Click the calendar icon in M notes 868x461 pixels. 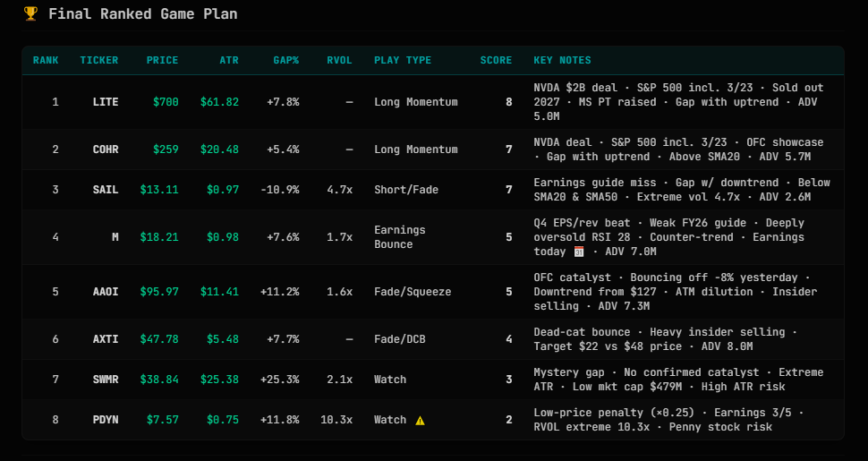click(x=579, y=252)
